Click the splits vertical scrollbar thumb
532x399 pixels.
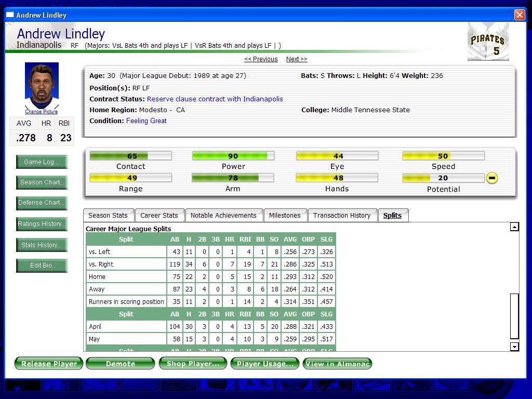[514, 316]
